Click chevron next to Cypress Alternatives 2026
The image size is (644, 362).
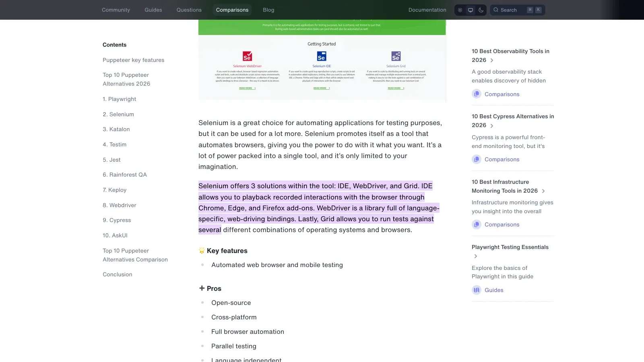(492, 125)
